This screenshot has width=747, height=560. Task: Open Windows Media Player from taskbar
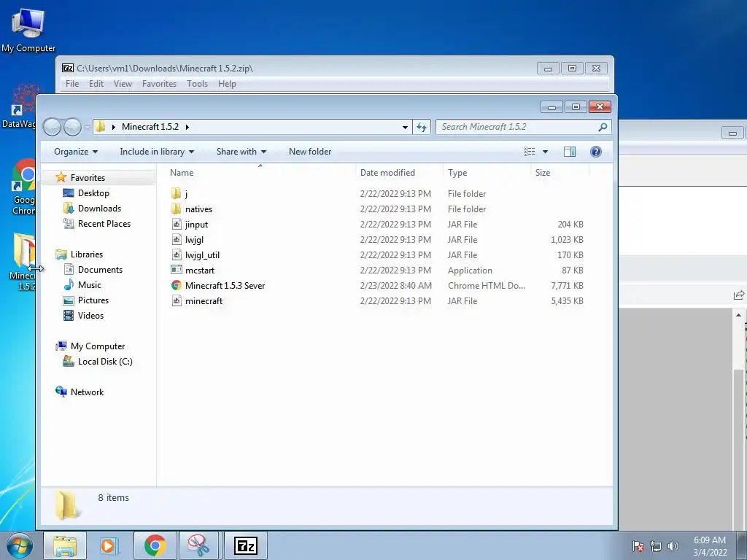tap(109, 545)
